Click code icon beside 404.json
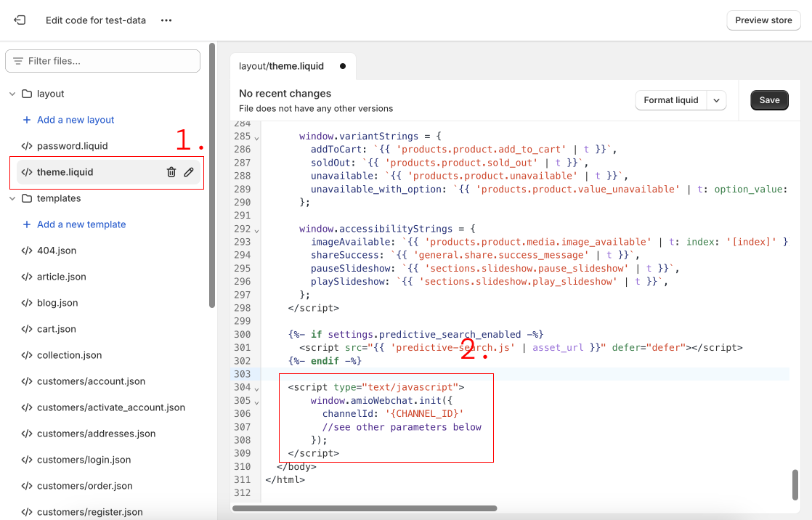 [x=27, y=251]
